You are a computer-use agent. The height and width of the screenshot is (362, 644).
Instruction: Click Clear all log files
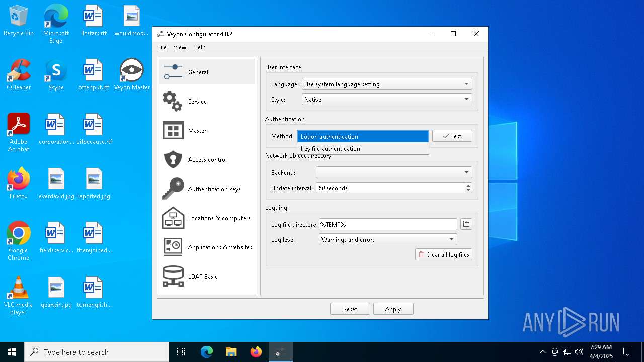tap(444, 254)
